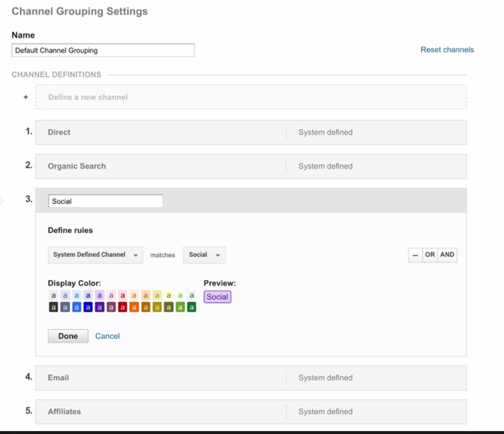504x434 pixels.
Task: Click the plus icon to add a channel
Action: [26, 97]
